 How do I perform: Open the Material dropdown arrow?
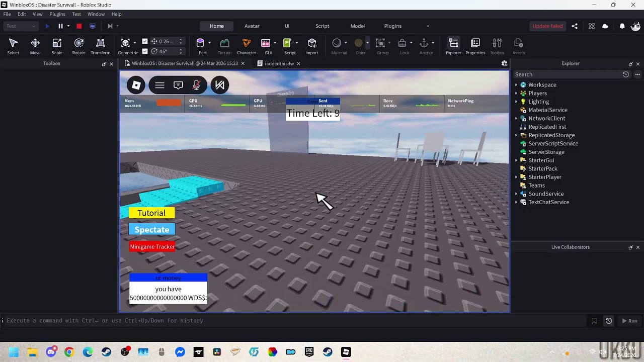(x=346, y=43)
